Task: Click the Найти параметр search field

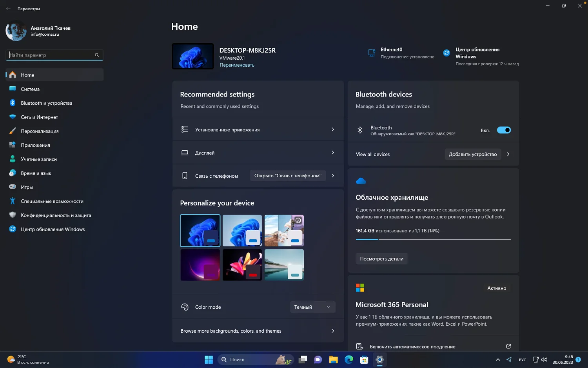Action: pyautogui.click(x=51, y=55)
